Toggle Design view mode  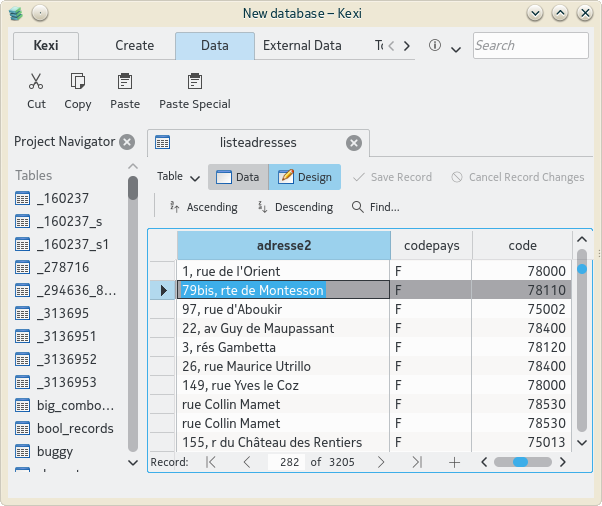[304, 177]
